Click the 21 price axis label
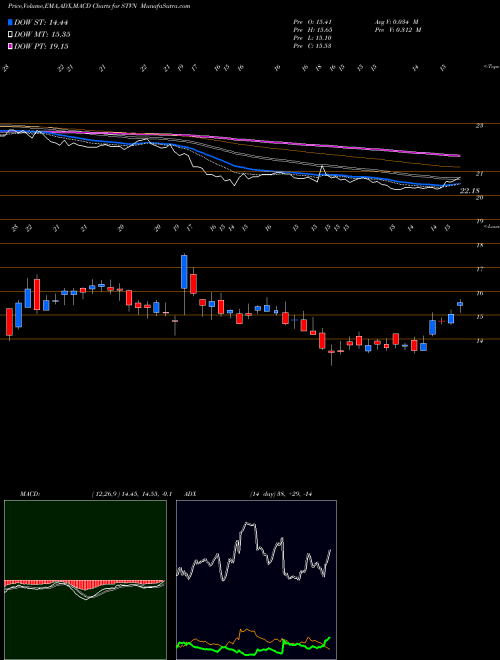 pos(479,173)
